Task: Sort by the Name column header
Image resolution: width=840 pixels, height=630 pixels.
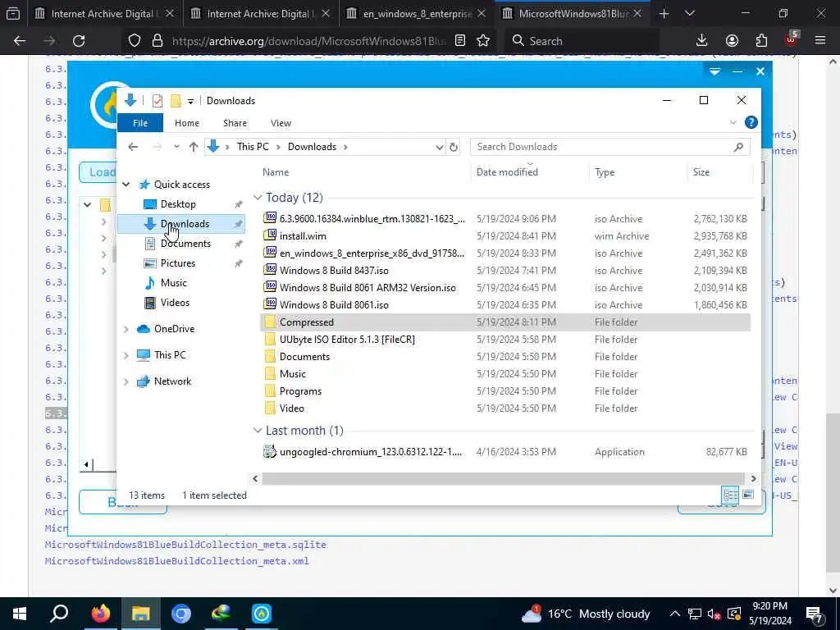Action: (276, 172)
